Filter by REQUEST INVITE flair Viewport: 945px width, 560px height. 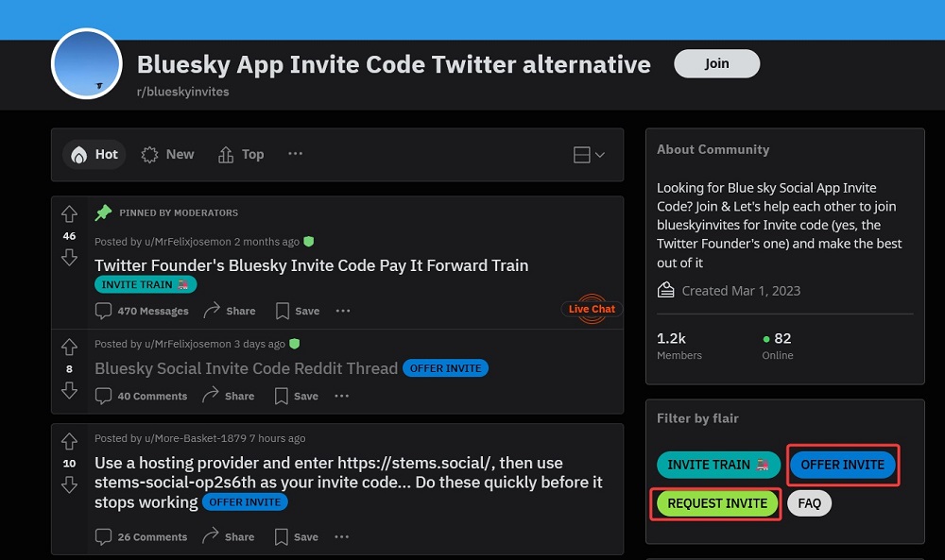point(717,503)
